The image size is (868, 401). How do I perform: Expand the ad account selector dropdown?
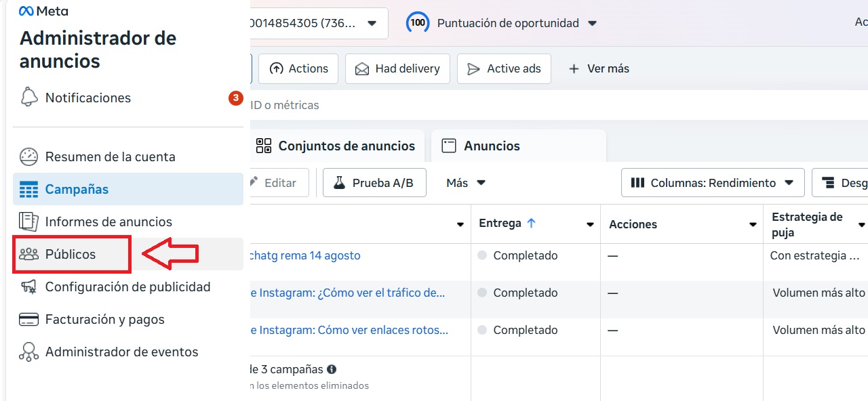372,24
